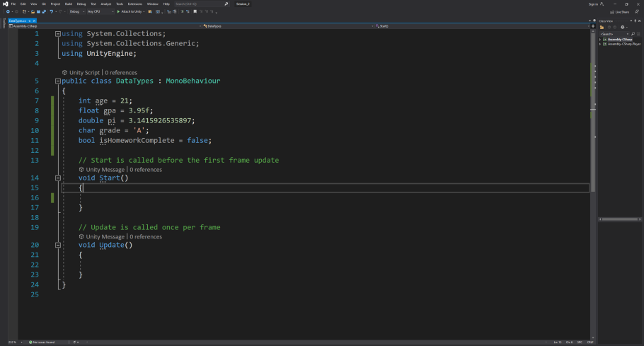
Task: Click the isHomeworkComplete variable name
Action: (137, 140)
